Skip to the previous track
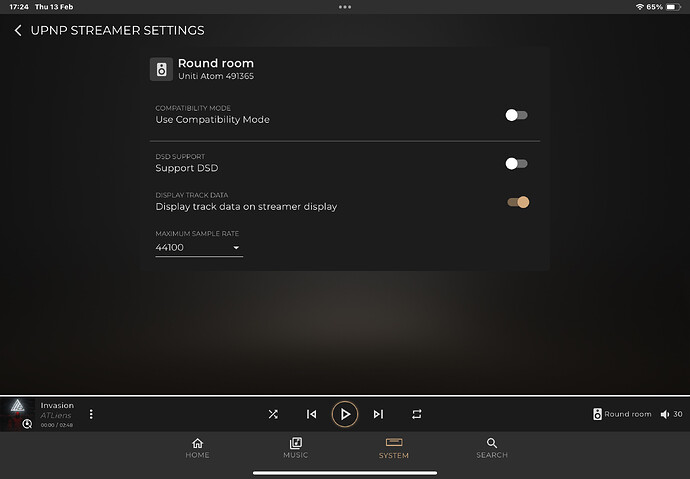This screenshot has width=690, height=479. click(311, 414)
